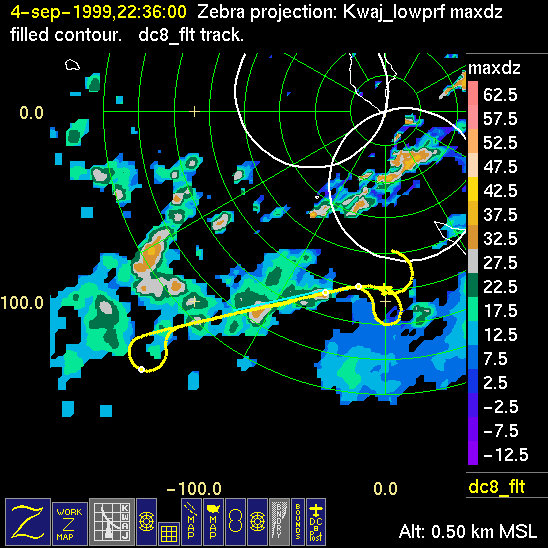Image resolution: width=548 pixels, height=548 pixels.
Task: Click the Kwaj_lowprf maxdz field title text
Action: (x=423, y=12)
